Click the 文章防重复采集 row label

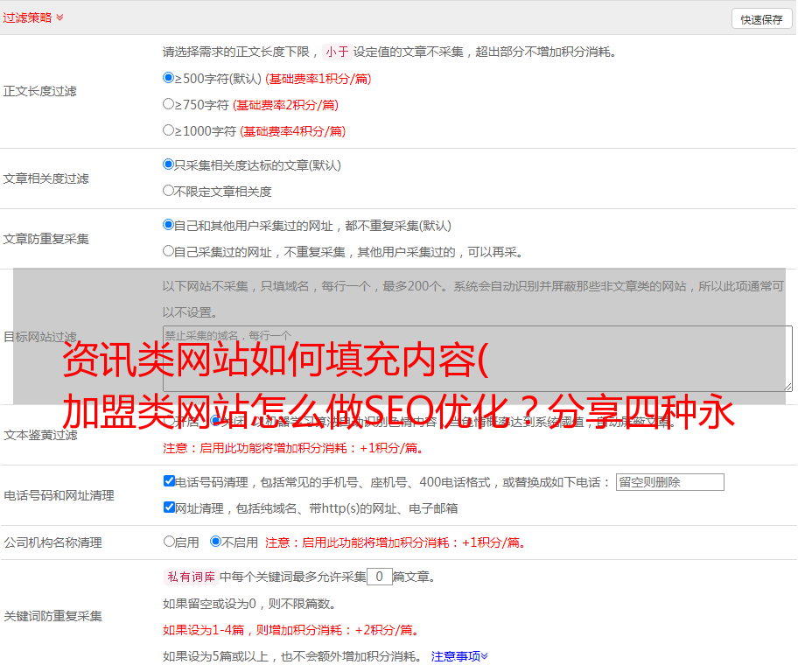click(45, 239)
